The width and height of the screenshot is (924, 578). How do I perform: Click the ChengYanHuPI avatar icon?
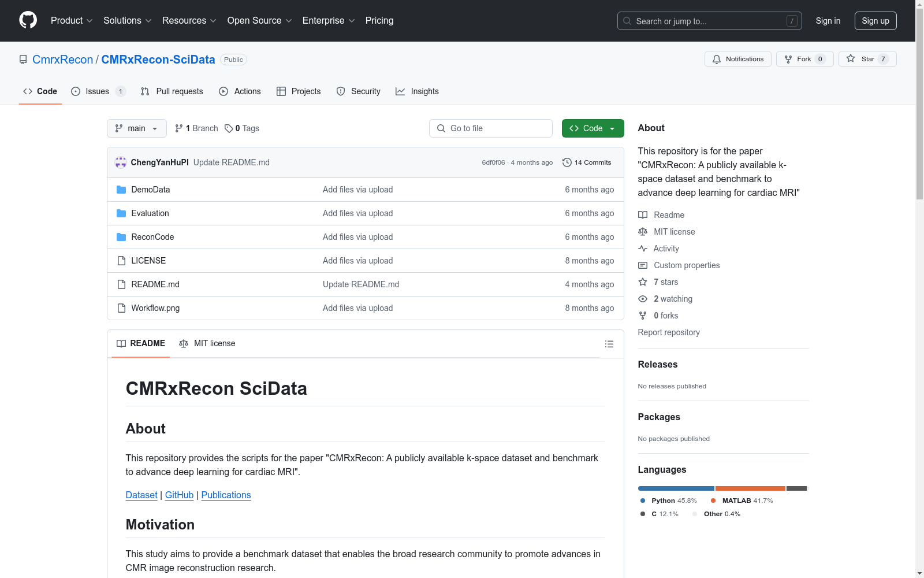click(x=121, y=162)
